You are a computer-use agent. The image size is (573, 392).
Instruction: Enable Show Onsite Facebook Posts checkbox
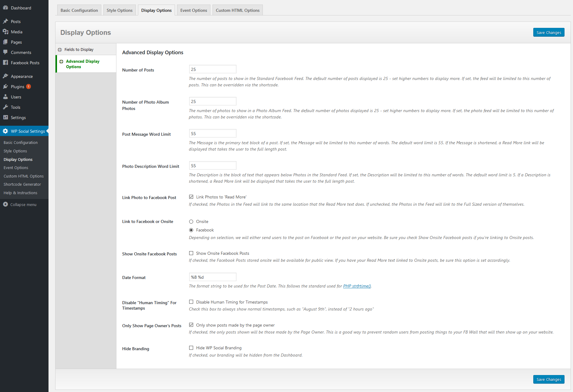point(191,253)
